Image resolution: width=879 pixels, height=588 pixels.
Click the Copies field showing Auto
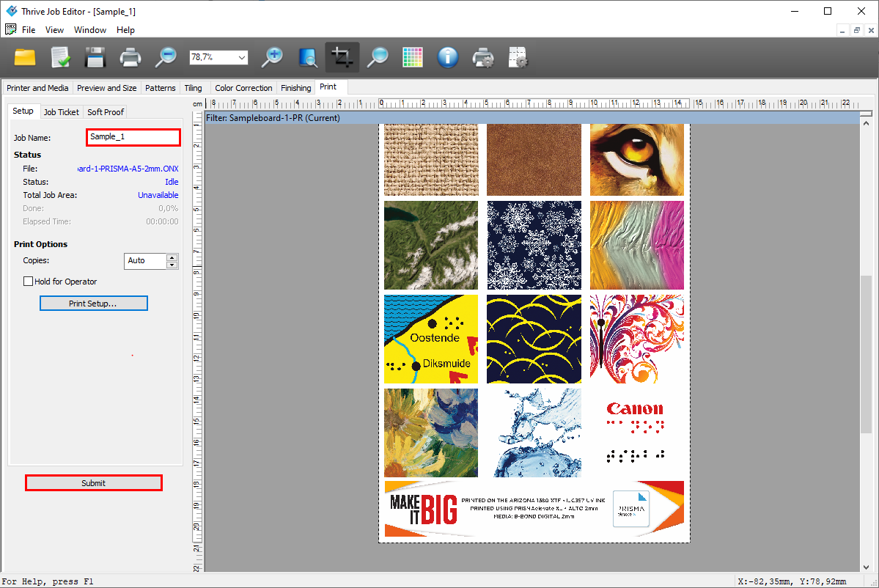pyautogui.click(x=144, y=261)
